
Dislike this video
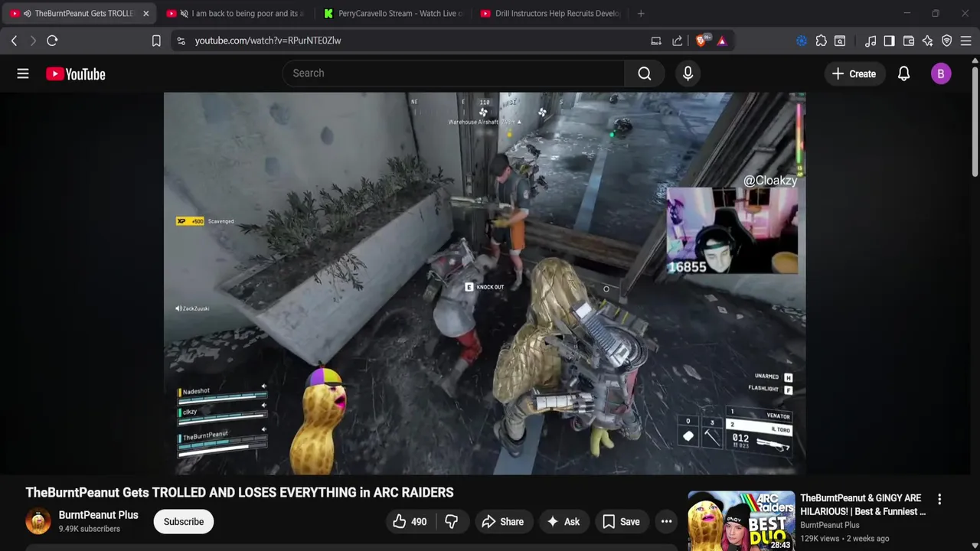[452, 522]
